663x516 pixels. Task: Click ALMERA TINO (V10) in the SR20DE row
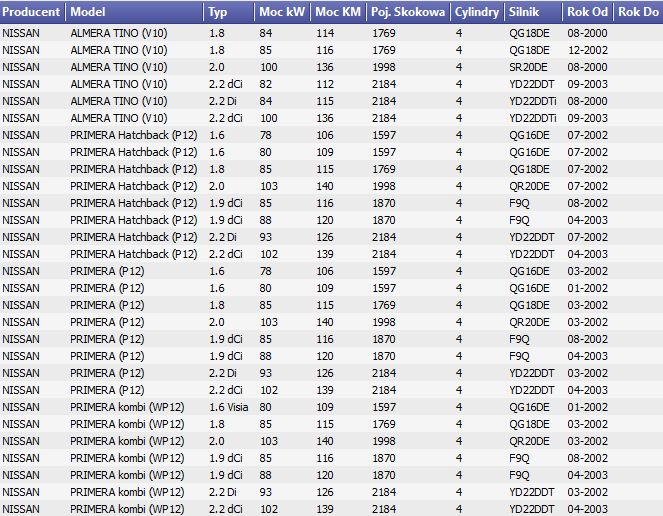pyautogui.click(x=119, y=67)
